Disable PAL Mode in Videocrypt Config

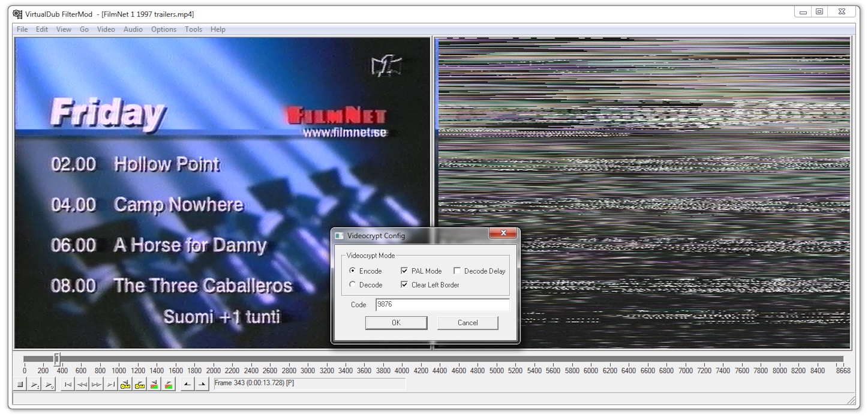click(x=405, y=271)
